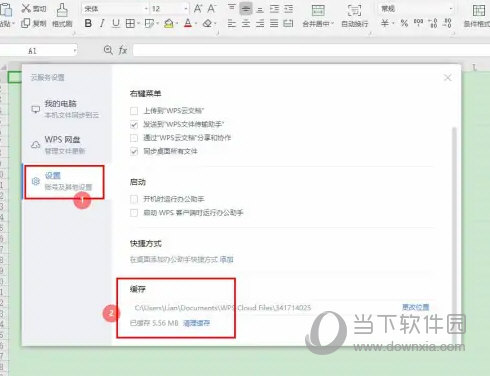The width and height of the screenshot is (490, 376).
Task: Align text left in the toolbar
Action: coord(232,23)
